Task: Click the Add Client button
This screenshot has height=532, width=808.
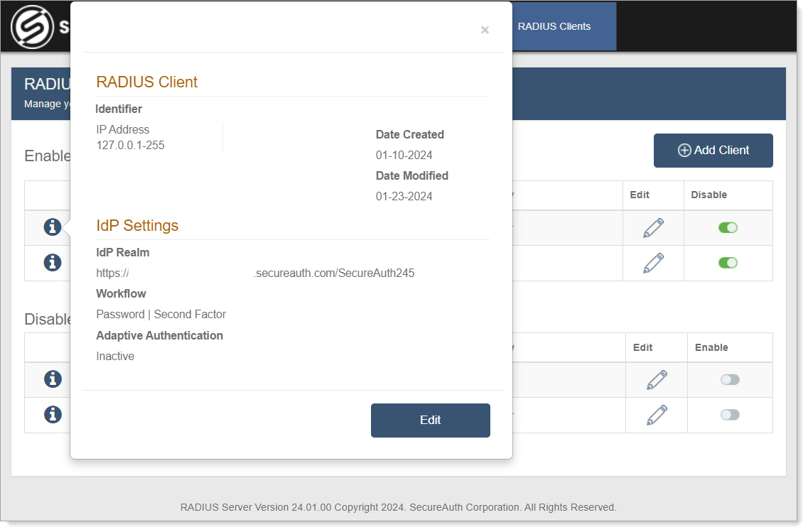Action: click(x=713, y=150)
